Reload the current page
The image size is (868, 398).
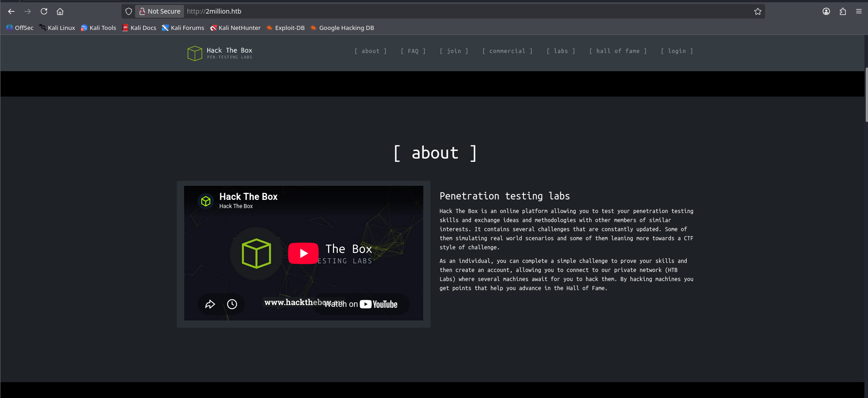point(44,11)
